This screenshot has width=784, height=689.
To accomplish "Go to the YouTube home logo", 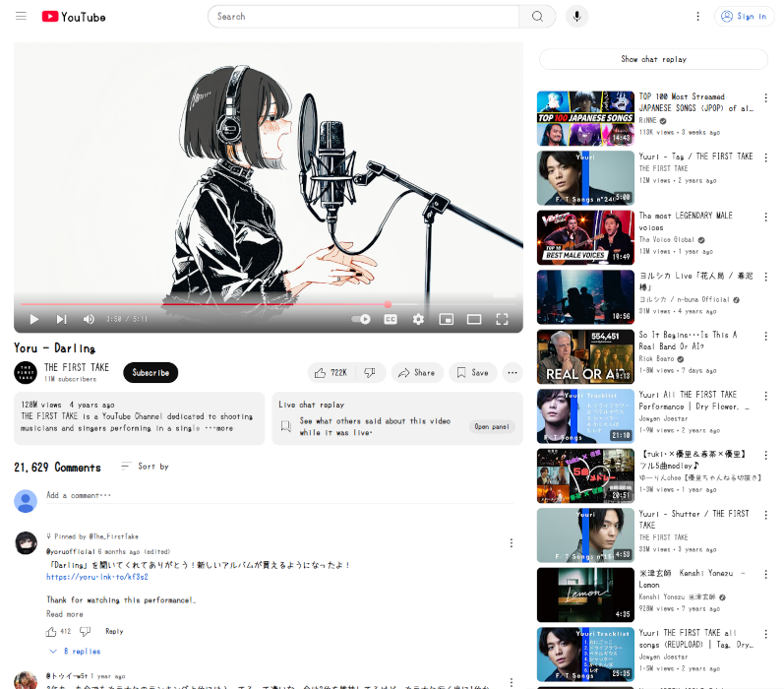I will 74,17.
